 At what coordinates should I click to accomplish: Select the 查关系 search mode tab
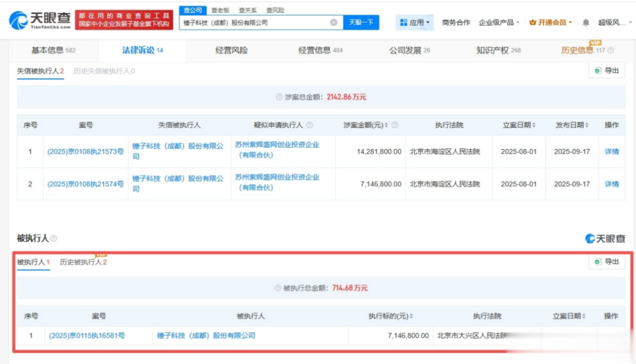coord(247,10)
